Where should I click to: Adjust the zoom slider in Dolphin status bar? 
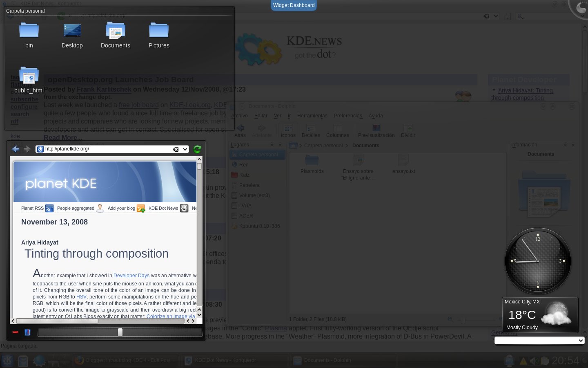pos(463,320)
